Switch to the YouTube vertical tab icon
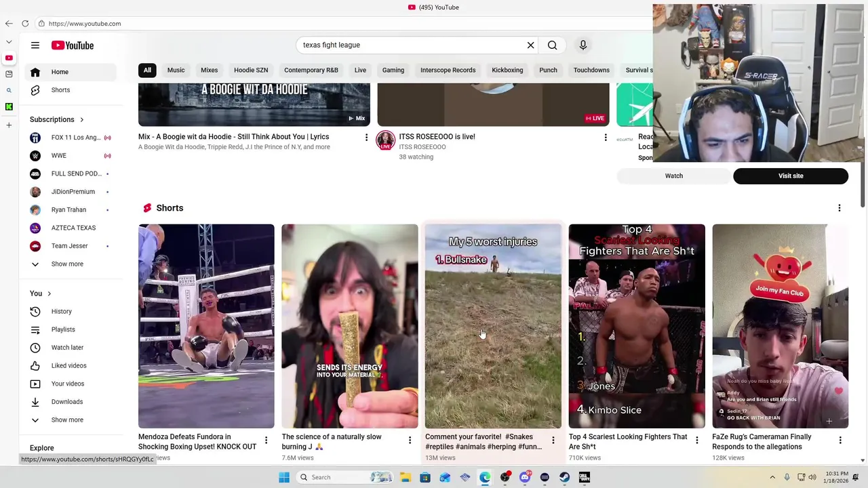 [x=9, y=58]
